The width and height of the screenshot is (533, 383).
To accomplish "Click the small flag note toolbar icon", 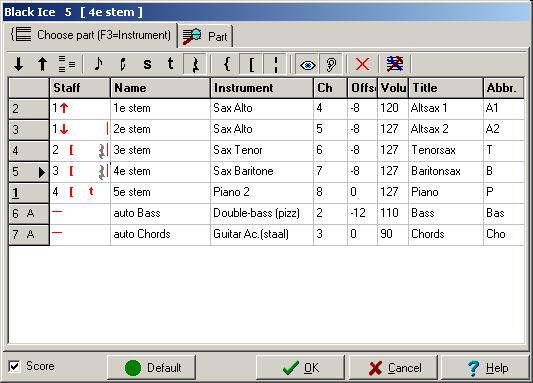I will click(x=123, y=64).
